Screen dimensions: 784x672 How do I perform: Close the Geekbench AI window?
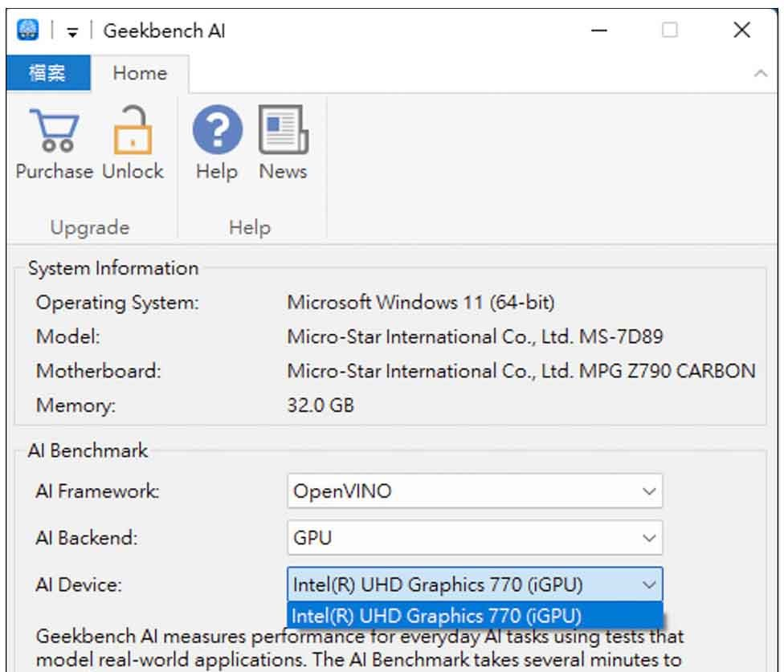pyautogui.click(x=741, y=30)
